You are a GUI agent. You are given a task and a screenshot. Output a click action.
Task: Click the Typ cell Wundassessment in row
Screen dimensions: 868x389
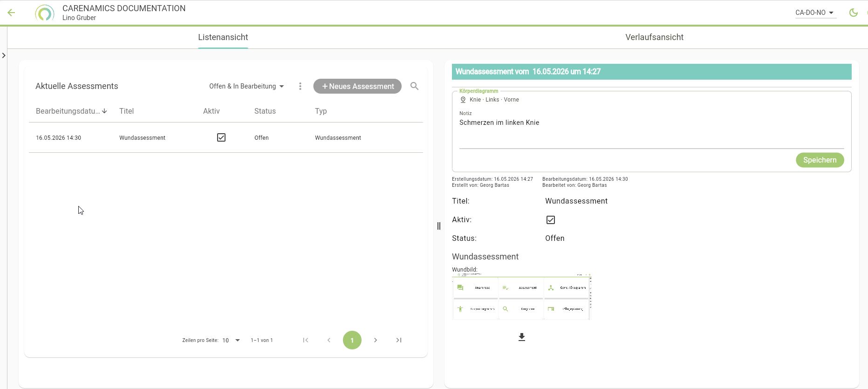pos(338,138)
